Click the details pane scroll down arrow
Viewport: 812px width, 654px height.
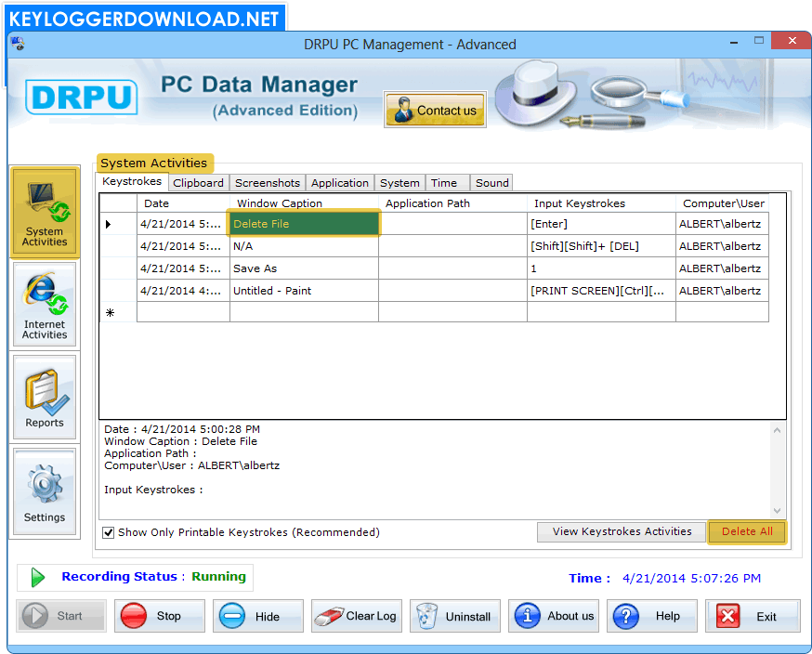(x=777, y=511)
